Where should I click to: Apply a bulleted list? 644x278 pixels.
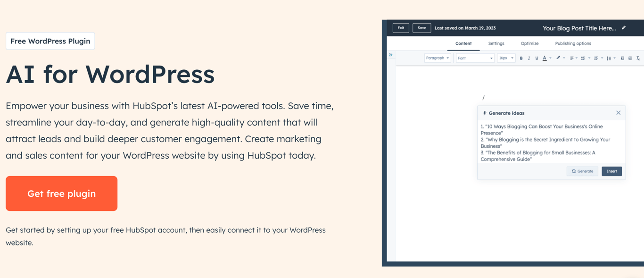pos(584,58)
